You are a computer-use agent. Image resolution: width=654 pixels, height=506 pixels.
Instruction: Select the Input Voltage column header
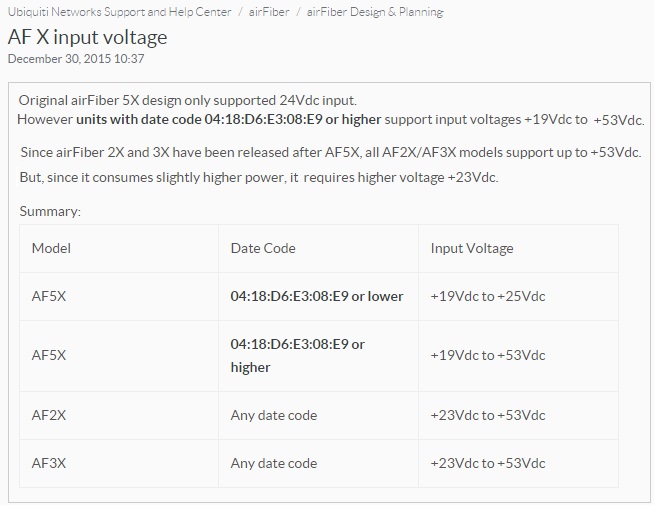[472, 248]
